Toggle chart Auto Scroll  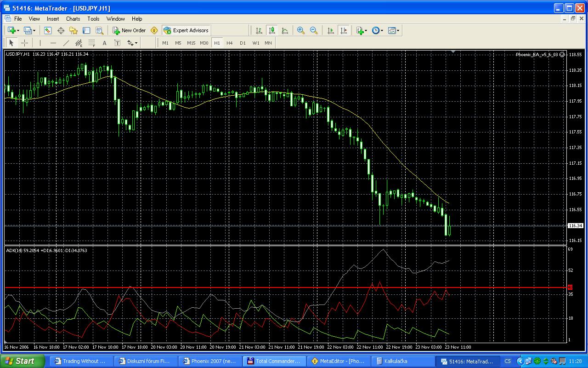point(330,30)
